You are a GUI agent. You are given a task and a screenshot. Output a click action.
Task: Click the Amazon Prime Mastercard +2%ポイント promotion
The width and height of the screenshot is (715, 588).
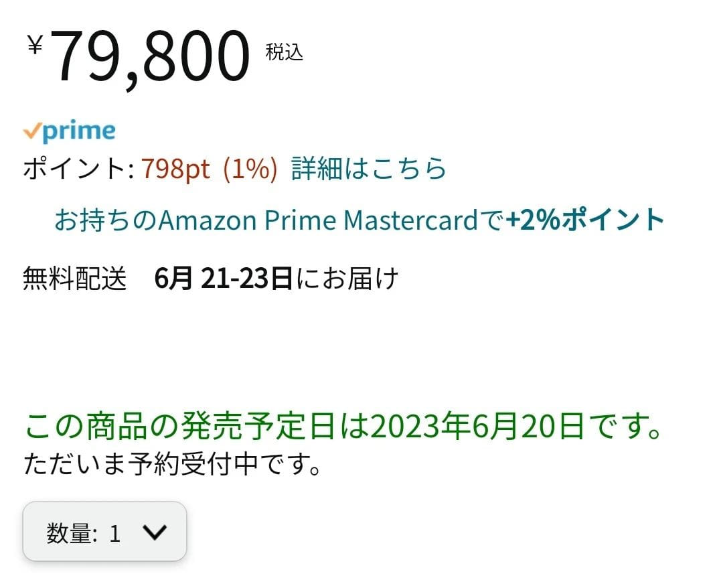(360, 219)
